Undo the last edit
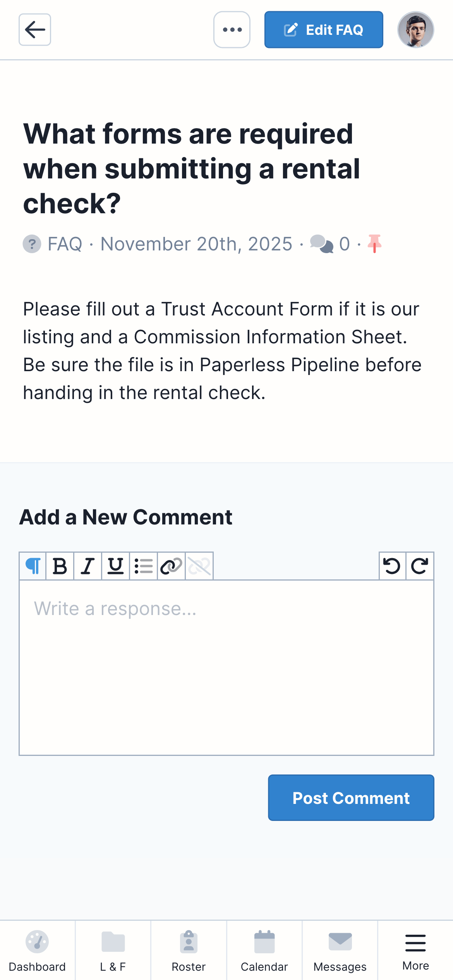 tap(392, 566)
